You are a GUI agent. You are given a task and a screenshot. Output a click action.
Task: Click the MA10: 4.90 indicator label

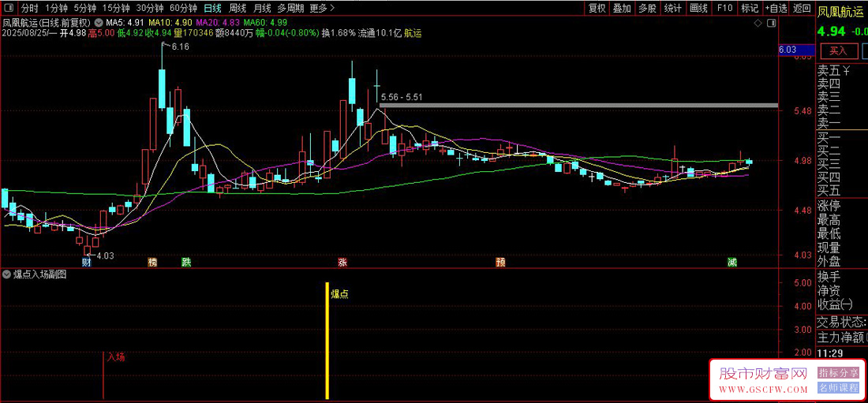point(170,23)
